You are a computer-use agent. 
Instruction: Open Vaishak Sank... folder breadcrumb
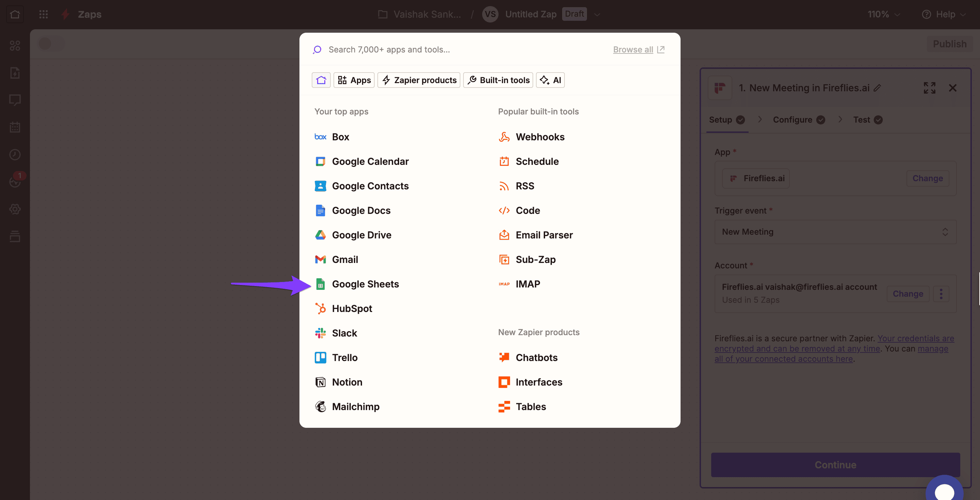click(x=420, y=14)
